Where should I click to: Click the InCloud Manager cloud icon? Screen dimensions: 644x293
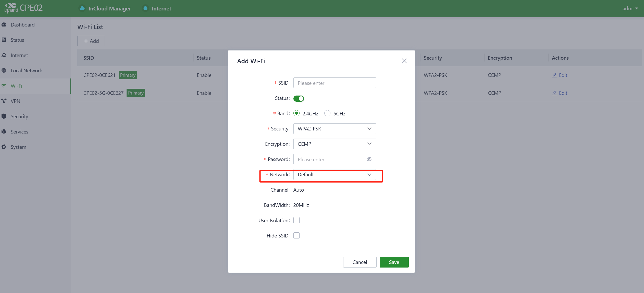point(82,8)
